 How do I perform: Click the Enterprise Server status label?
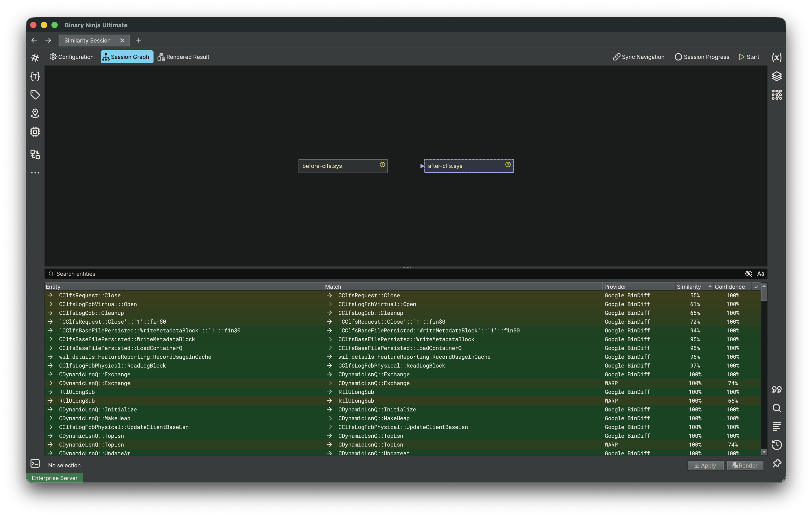(x=54, y=478)
